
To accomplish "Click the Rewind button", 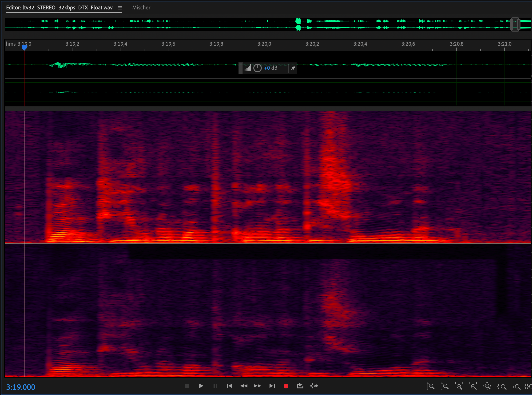I will 243,386.
